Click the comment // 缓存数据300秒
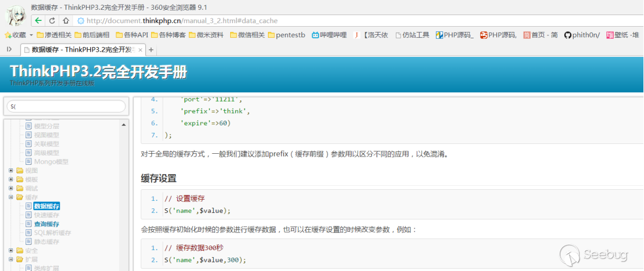 pos(194,248)
